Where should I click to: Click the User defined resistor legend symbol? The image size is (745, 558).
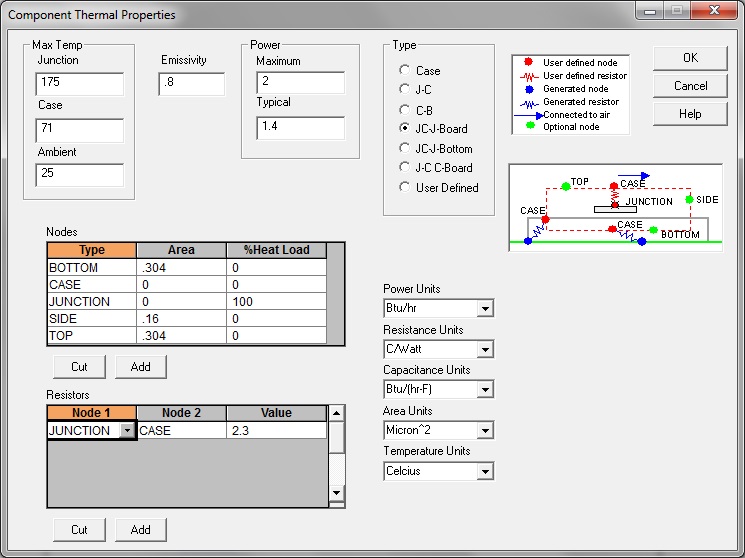pos(529,76)
